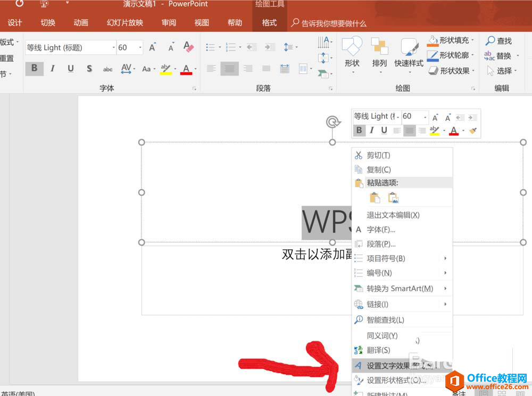Expand the Shape Fill (形状填充) dropdown
This screenshot has height=396, width=532.
coord(473,40)
